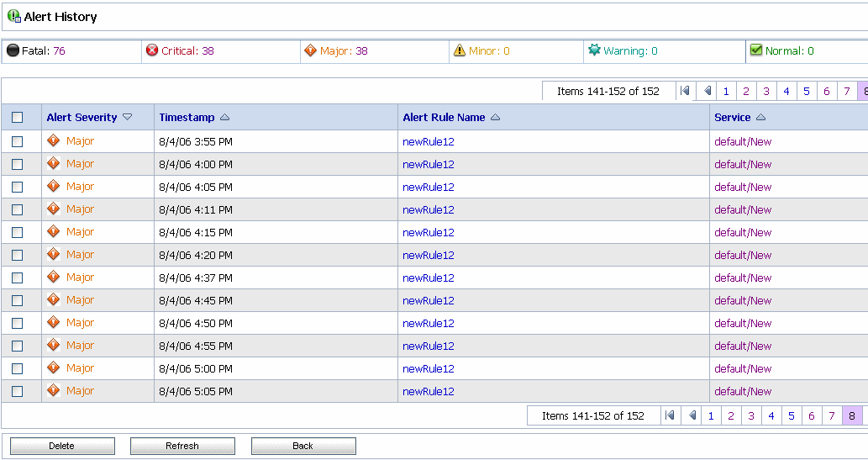Viewport: 868px width, 460px height.
Task: Click the Timestamp column header text
Action: tap(187, 118)
